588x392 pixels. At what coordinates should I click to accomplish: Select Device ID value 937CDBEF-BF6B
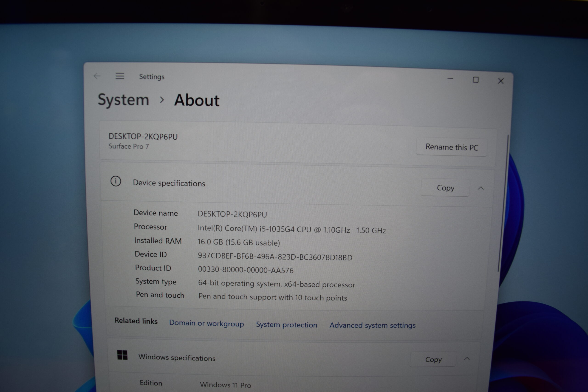click(x=275, y=257)
